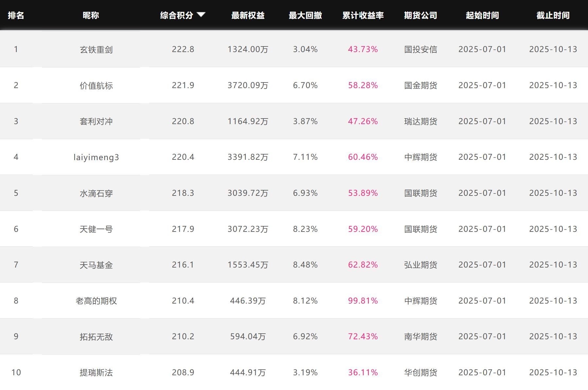This screenshot has width=588, height=390.
Task: Click 国投安信 futures company in row one
Action: [x=420, y=49]
